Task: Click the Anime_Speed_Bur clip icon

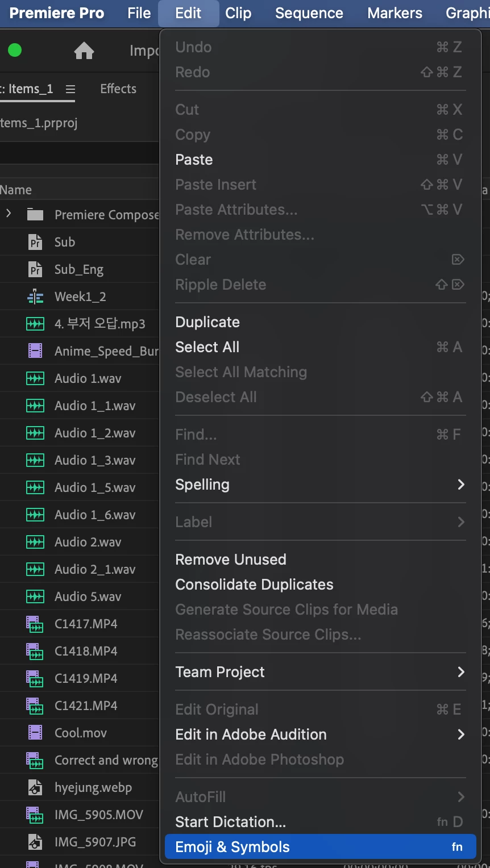Action: click(x=35, y=351)
